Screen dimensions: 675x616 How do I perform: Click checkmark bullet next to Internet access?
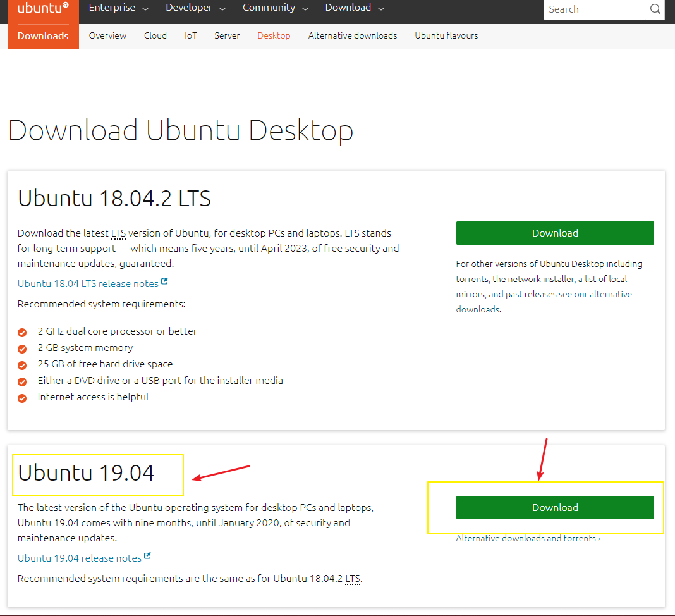[22, 398]
